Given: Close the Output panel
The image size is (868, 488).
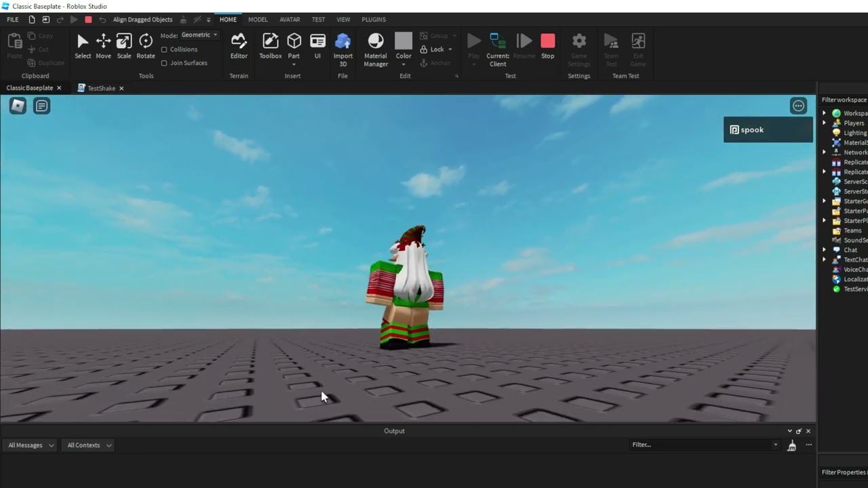Looking at the screenshot, I should pyautogui.click(x=808, y=431).
